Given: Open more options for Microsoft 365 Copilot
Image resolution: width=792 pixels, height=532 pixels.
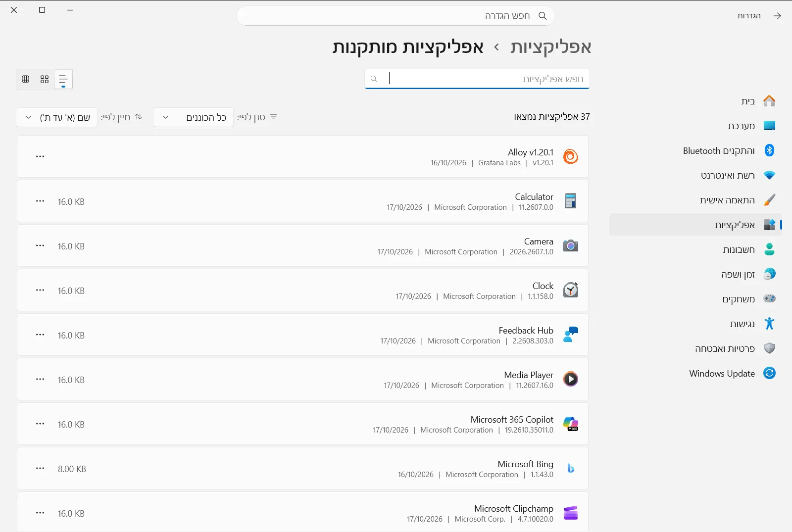Looking at the screenshot, I should (x=40, y=424).
